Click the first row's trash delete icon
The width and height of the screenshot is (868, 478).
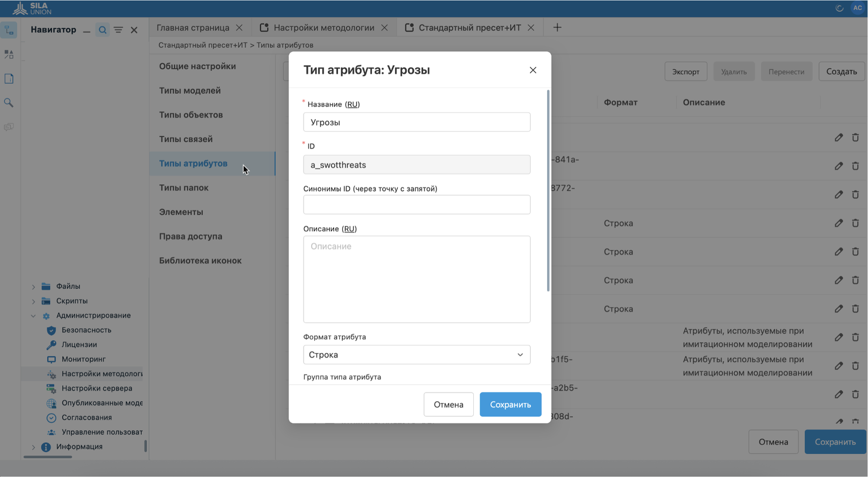[x=855, y=137]
